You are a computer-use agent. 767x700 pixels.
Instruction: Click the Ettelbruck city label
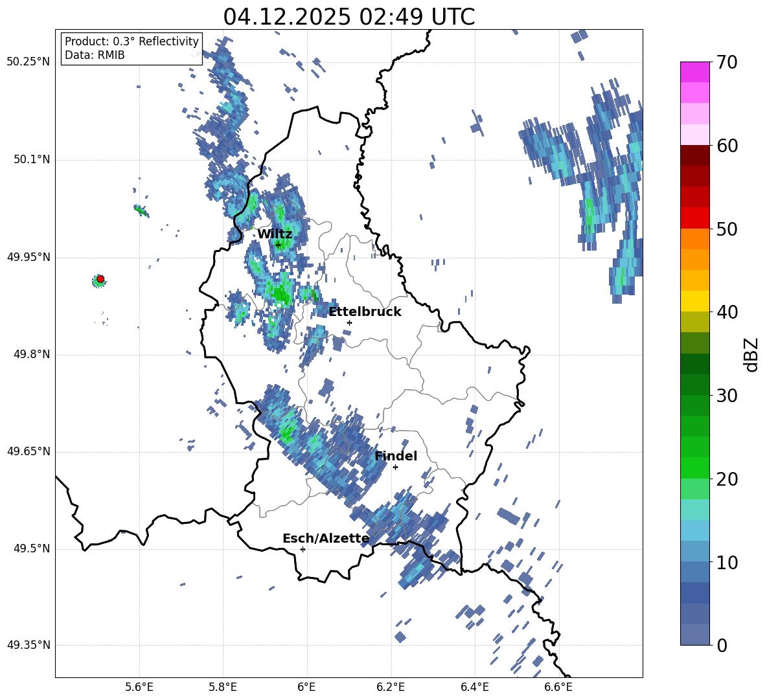[x=365, y=312]
